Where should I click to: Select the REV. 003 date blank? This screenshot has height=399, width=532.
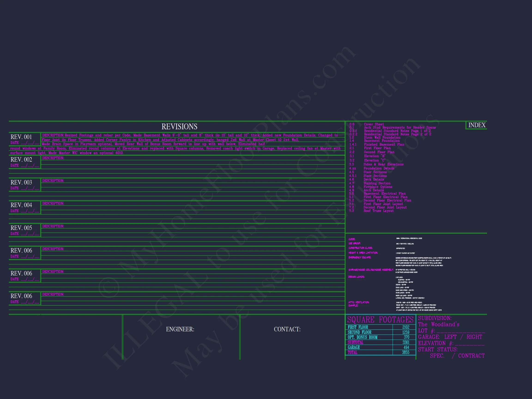pos(30,188)
